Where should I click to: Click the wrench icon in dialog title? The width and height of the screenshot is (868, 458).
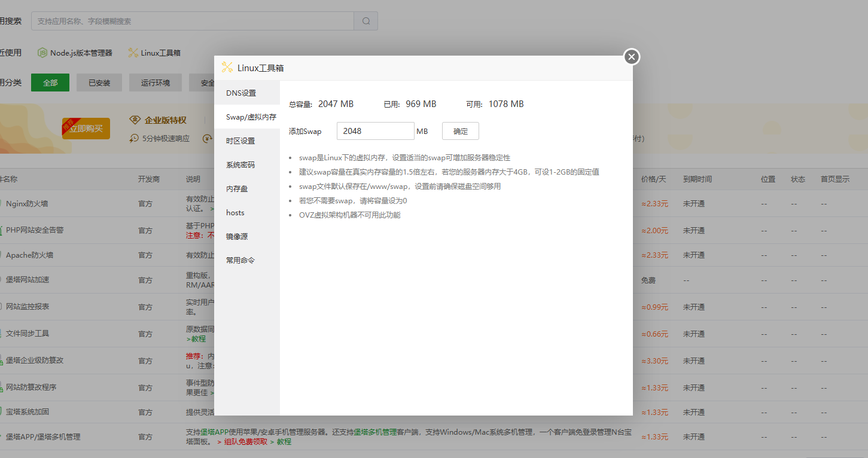tap(227, 68)
